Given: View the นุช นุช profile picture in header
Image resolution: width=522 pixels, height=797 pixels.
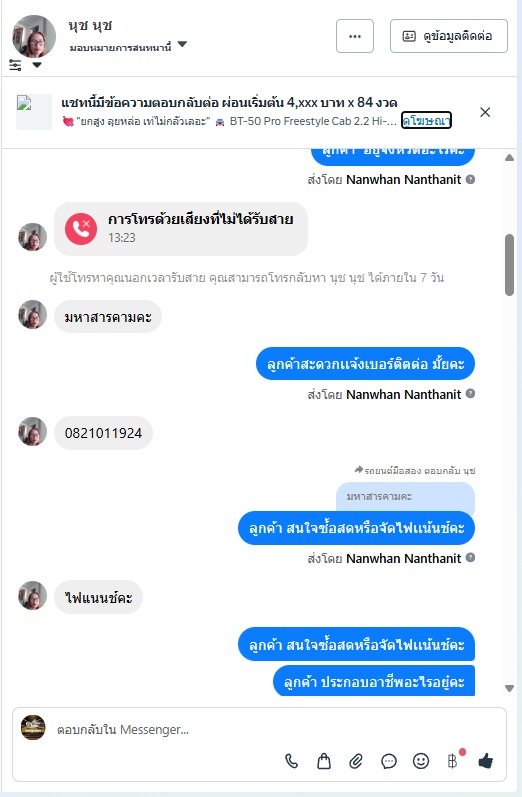Looking at the screenshot, I should (x=34, y=36).
